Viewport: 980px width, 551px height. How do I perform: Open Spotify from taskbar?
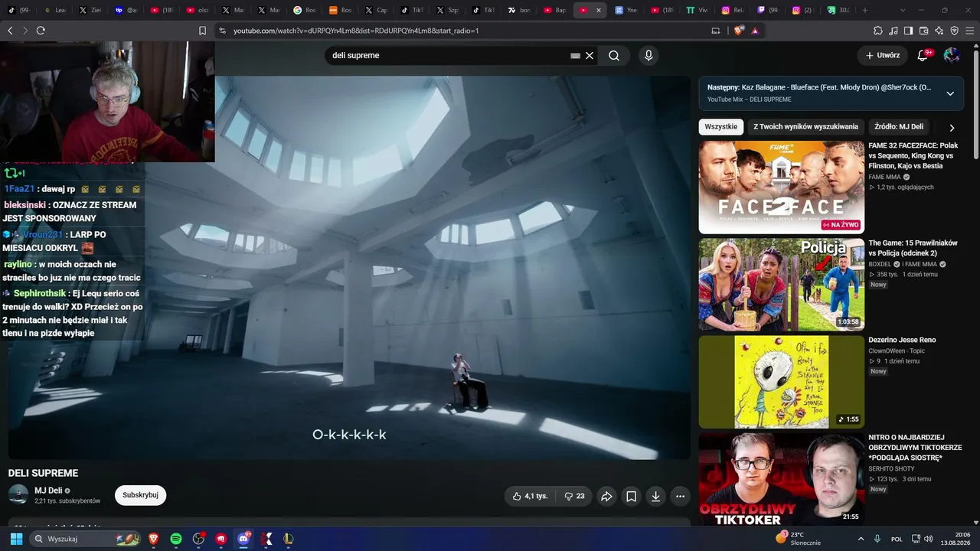click(176, 539)
